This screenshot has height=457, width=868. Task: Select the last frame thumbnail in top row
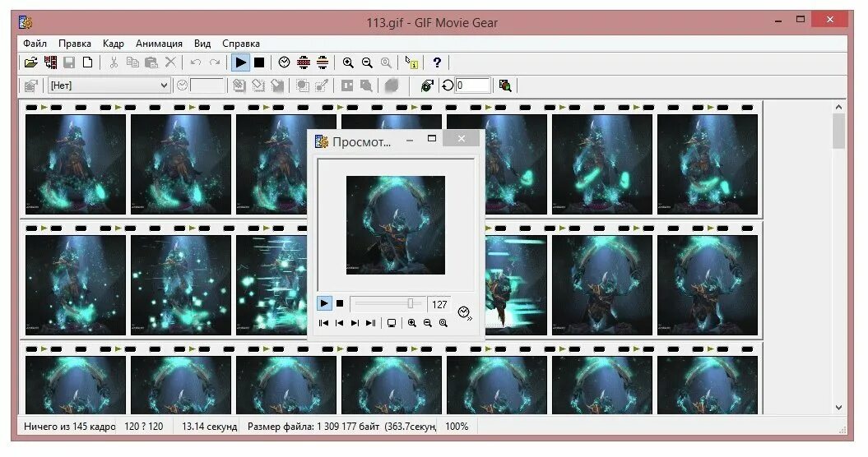(708, 164)
